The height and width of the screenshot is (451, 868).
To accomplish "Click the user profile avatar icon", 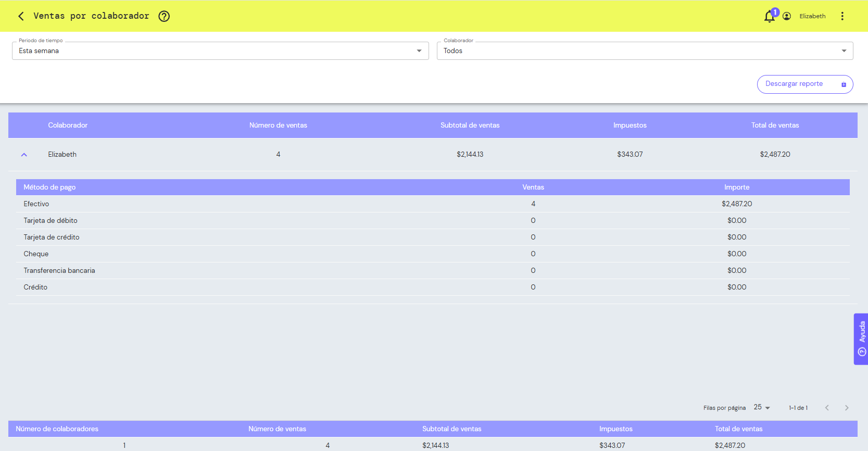I will [787, 16].
